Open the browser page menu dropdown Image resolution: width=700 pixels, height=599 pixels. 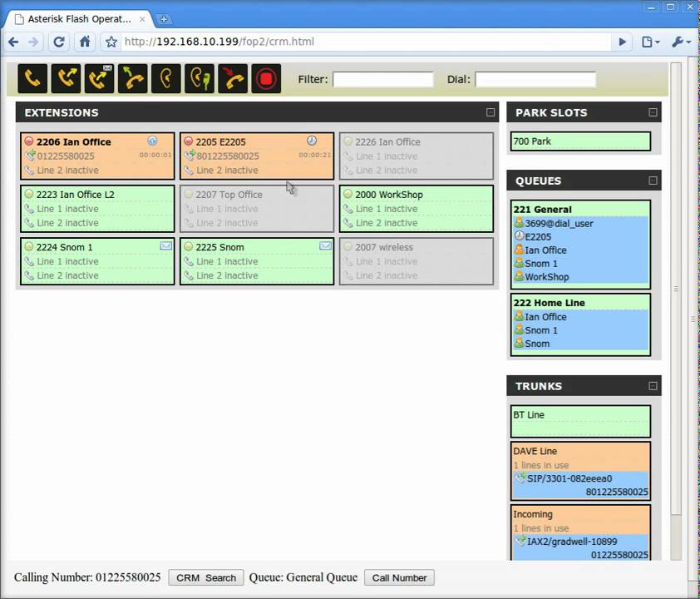[651, 42]
